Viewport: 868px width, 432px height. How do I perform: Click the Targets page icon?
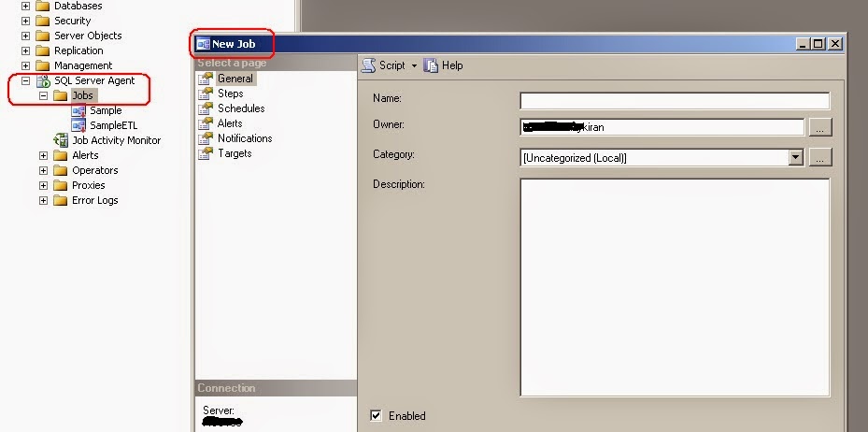(x=206, y=153)
